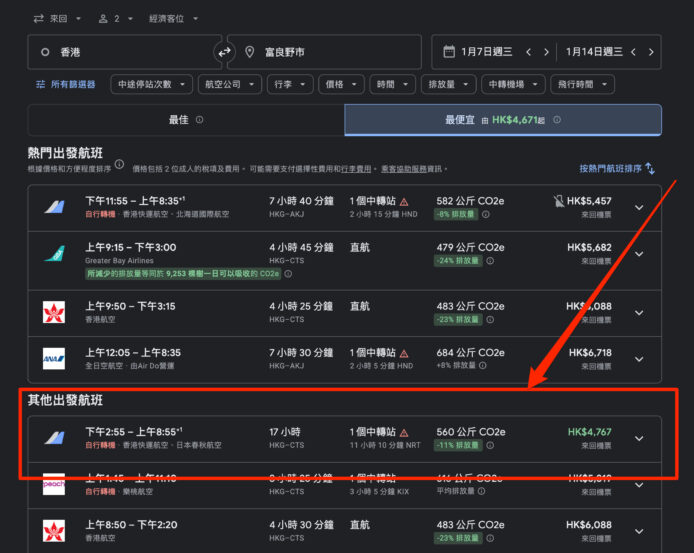Click the HK$5,682 price
The height and width of the screenshot is (553, 694).
click(x=590, y=247)
